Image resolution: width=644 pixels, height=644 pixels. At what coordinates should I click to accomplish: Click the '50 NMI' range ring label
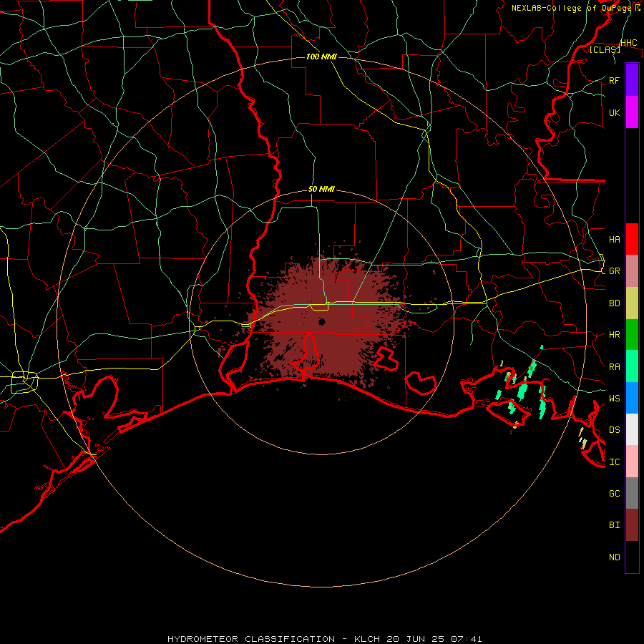pos(321,189)
